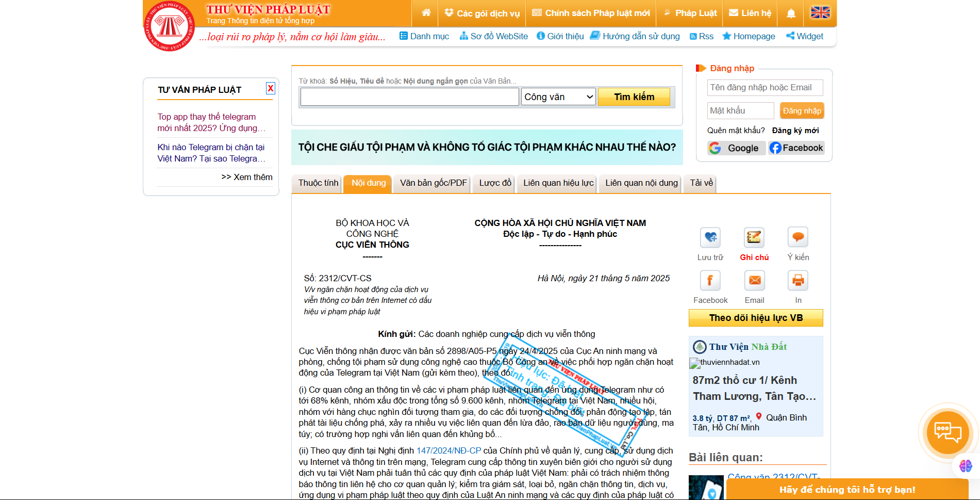Send document via the Email icon
Image resolution: width=980 pixels, height=500 pixels.
pos(754,281)
